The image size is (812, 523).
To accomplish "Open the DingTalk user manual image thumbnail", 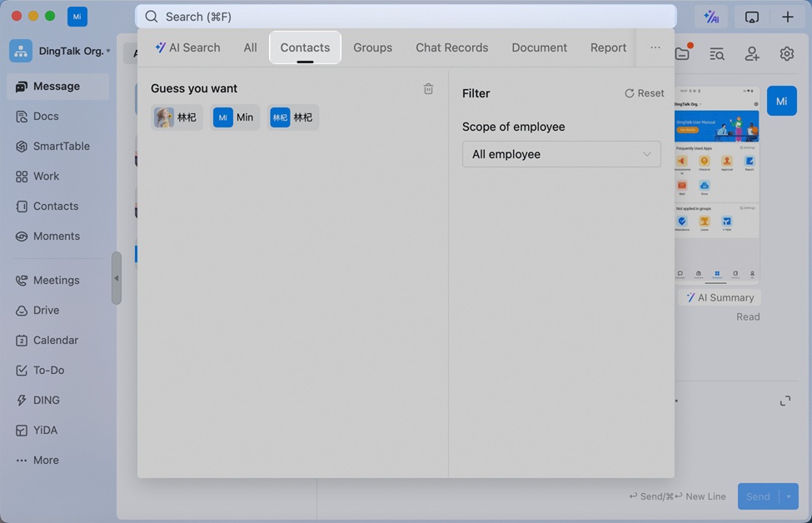I will [x=717, y=186].
